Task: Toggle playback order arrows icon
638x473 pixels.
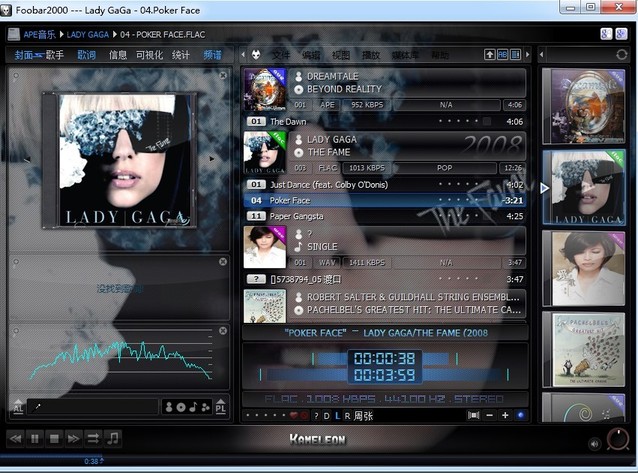Action: (93, 439)
